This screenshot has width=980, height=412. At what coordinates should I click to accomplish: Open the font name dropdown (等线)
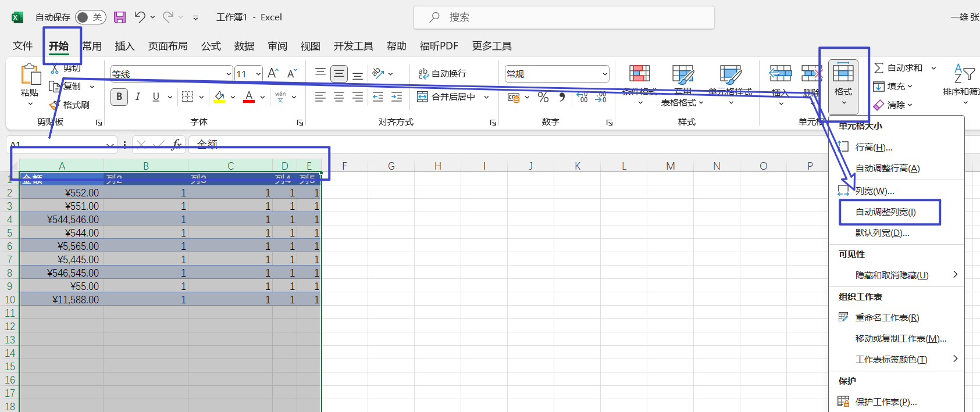click(x=229, y=74)
